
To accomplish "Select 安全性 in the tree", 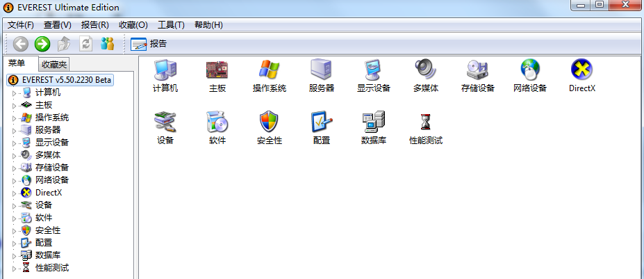I will click(x=48, y=230).
